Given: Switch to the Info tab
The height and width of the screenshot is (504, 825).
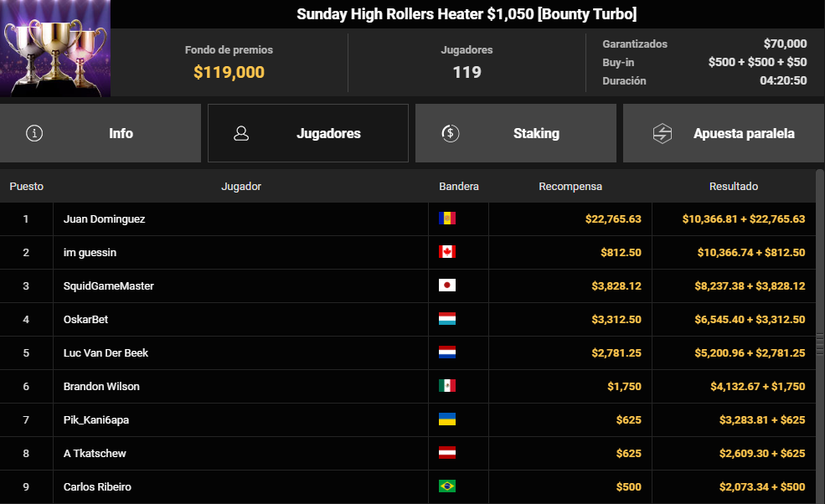Looking at the screenshot, I should pyautogui.click(x=101, y=133).
